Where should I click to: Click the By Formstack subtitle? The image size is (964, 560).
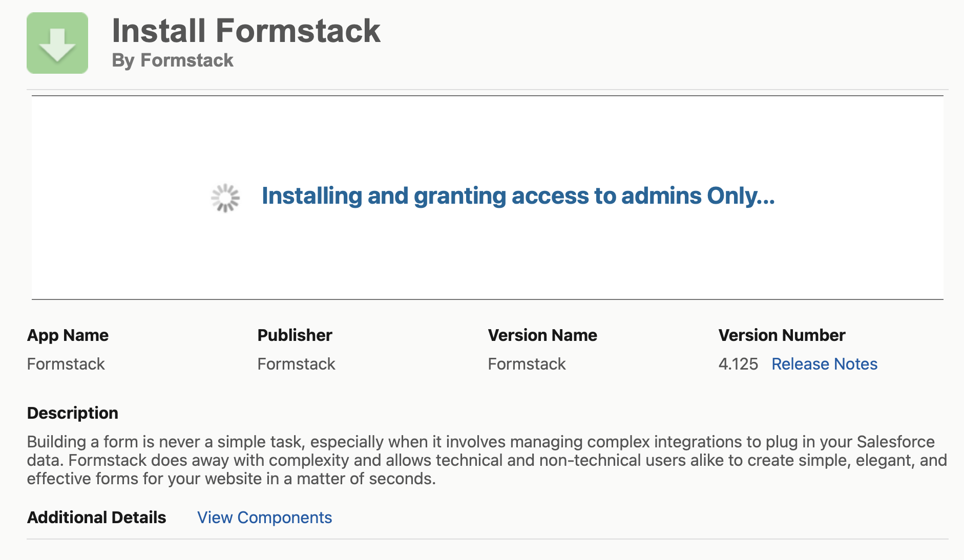pos(172,60)
